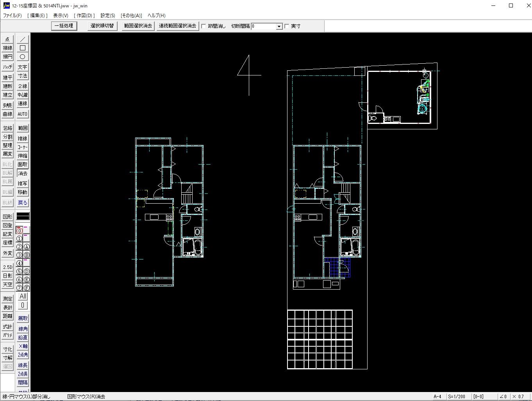Select the line drawing tool

coord(23,39)
